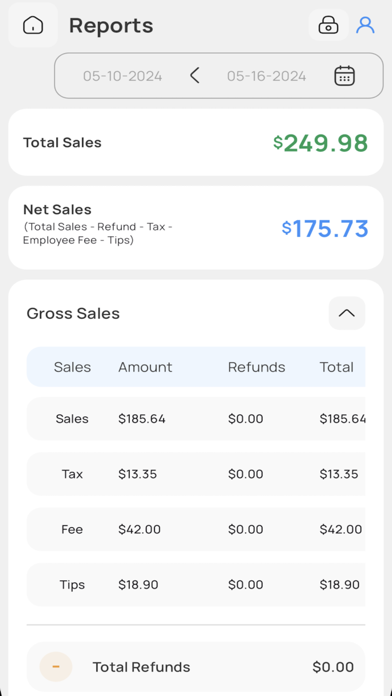Select the Fee row showing $42.00
The height and width of the screenshot is (696, 392).
point(196,529)
